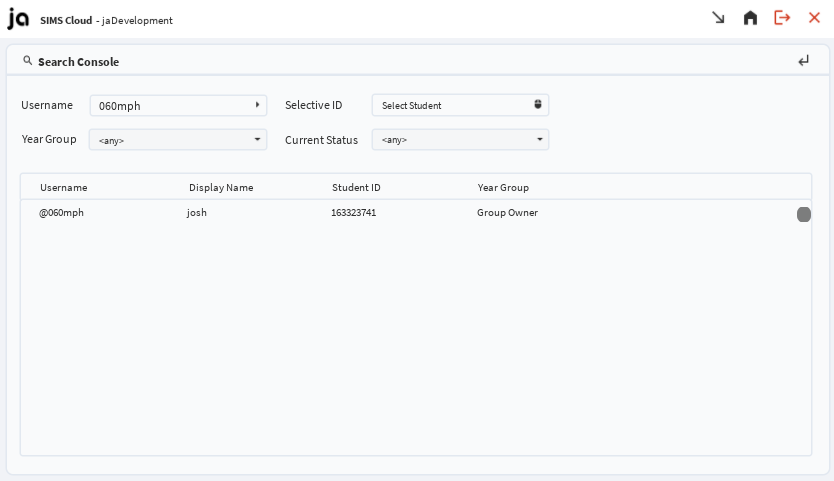Go to home via house icon

[750, 18]
